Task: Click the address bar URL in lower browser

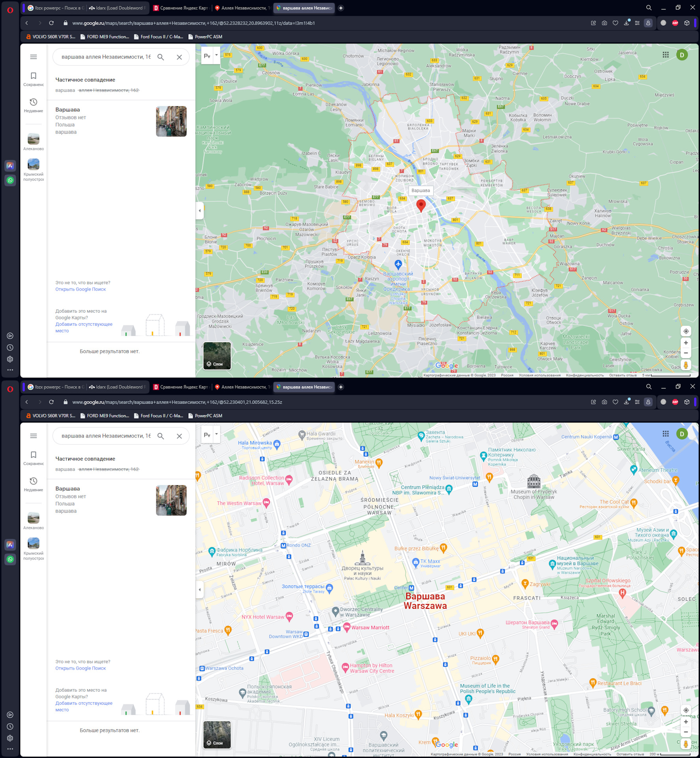Action: tap(177, 402)
